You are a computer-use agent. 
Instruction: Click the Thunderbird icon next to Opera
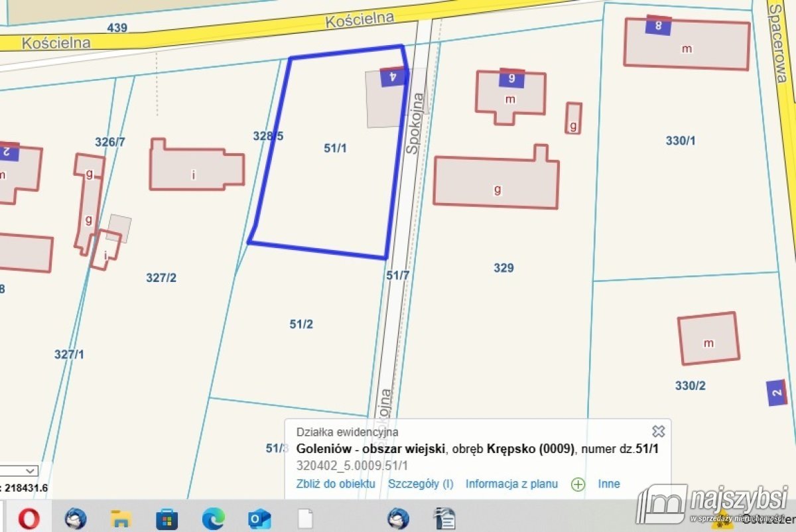75,517
